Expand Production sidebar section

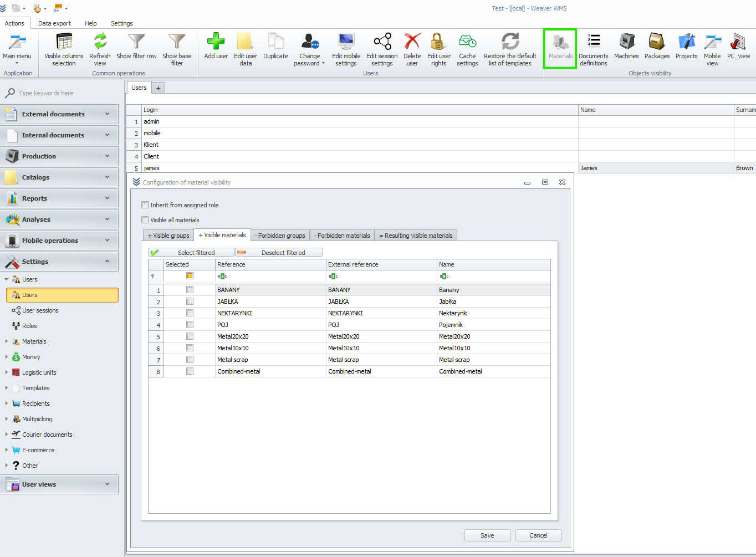point(59,156)
